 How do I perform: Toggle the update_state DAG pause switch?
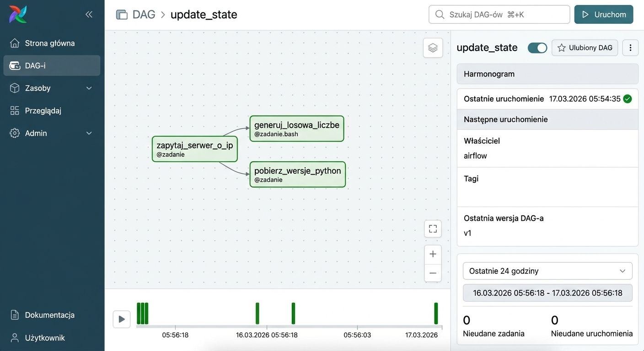point(537,48)
